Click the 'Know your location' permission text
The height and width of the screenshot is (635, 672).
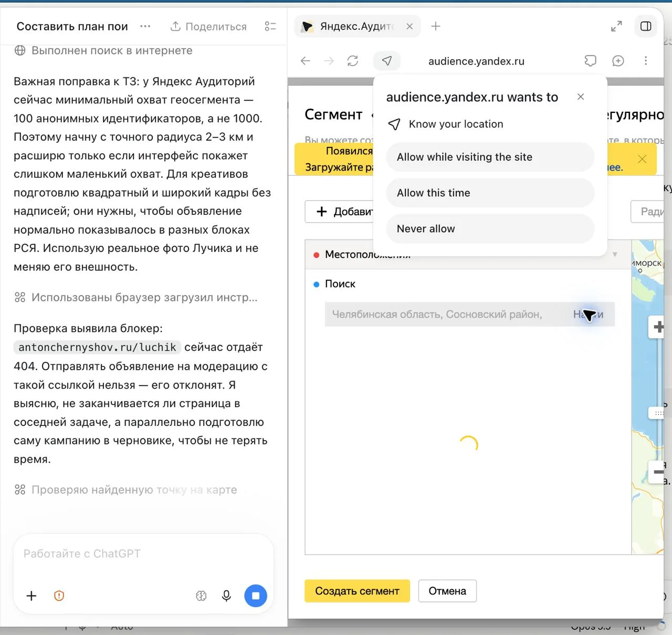click(x=456, y=124)
